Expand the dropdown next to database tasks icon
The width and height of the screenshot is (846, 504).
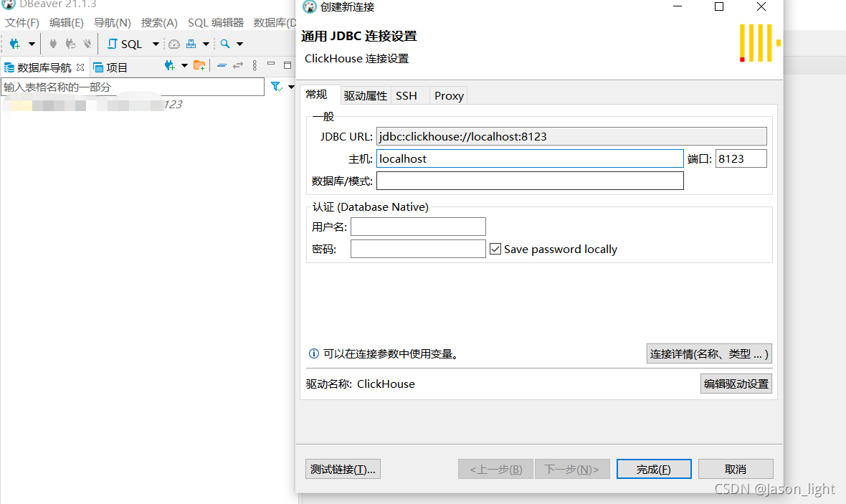click(206, 44)
